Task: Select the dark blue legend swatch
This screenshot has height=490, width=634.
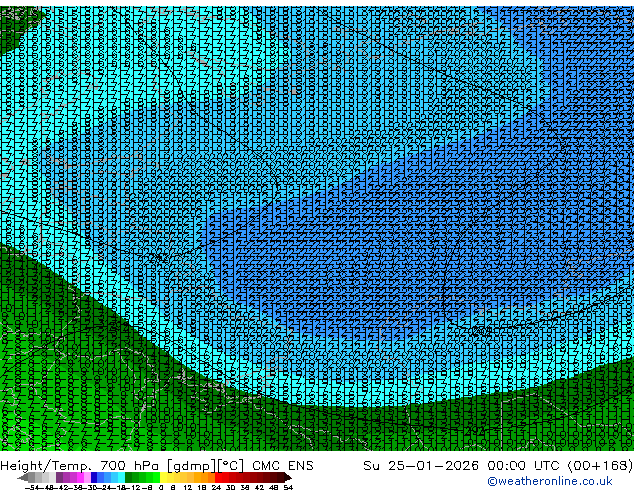Action: (x=94, y=478)
